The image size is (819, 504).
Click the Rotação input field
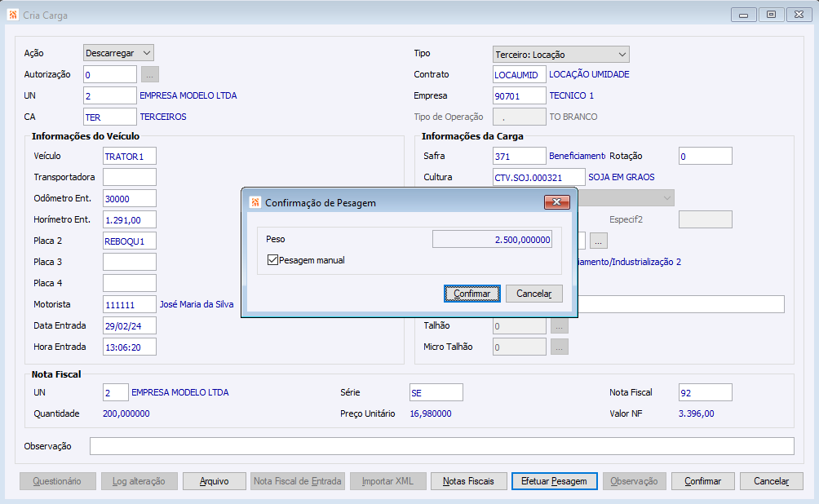706,156
